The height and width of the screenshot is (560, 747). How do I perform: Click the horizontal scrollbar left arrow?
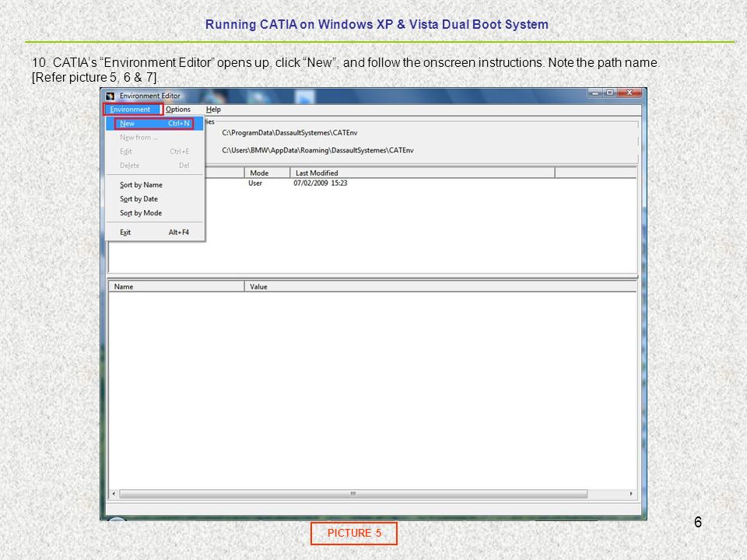[114, 494]
